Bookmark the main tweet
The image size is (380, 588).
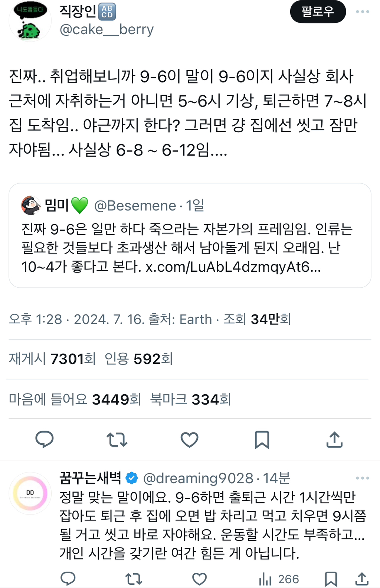coord(262,440)
